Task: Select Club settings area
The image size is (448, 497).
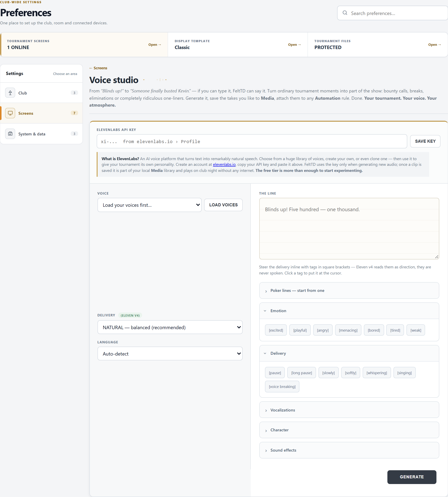Action: (x=41, y=93)
